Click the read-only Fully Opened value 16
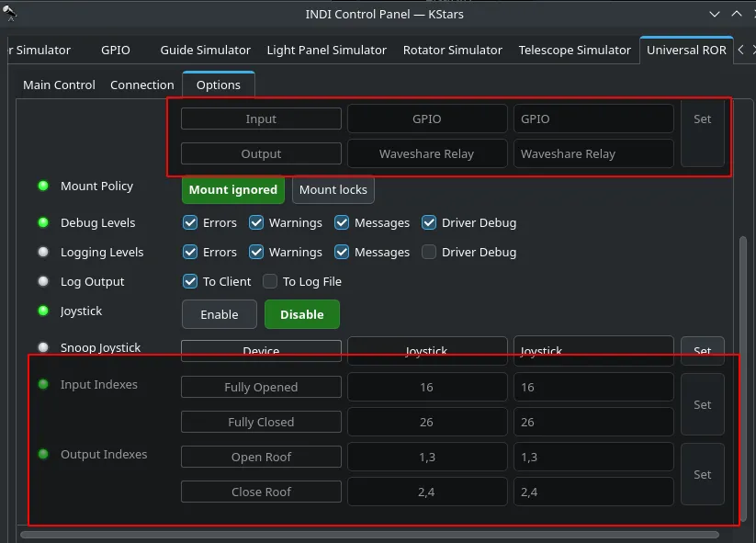756x543 pixels. (427, 387)
